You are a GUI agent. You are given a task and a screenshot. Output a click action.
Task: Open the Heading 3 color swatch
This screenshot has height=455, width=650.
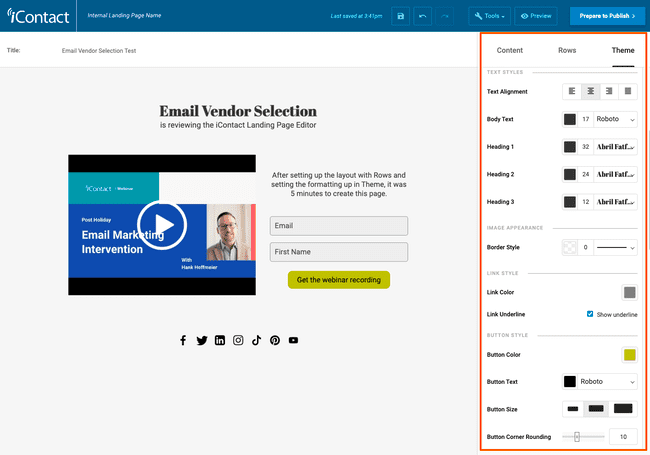tap(570, 202)
